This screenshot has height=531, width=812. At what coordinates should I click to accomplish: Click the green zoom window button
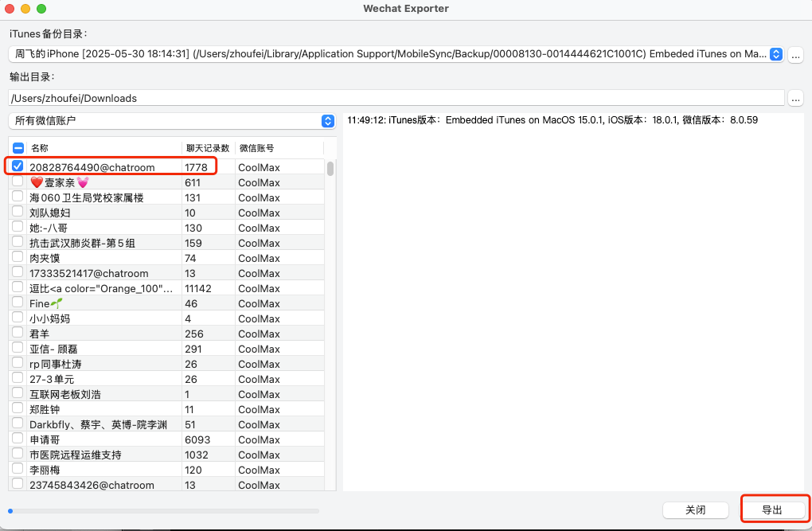(41, 8)
